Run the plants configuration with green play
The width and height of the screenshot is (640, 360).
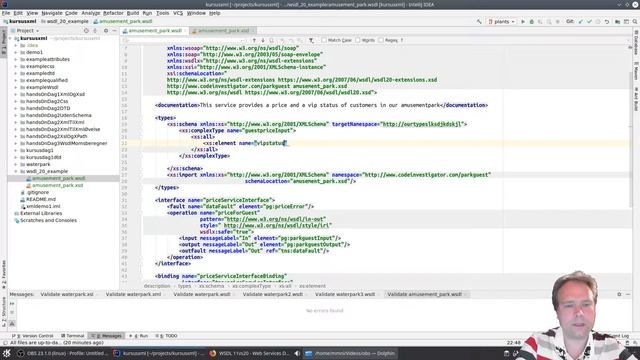[x=523, y=21]
